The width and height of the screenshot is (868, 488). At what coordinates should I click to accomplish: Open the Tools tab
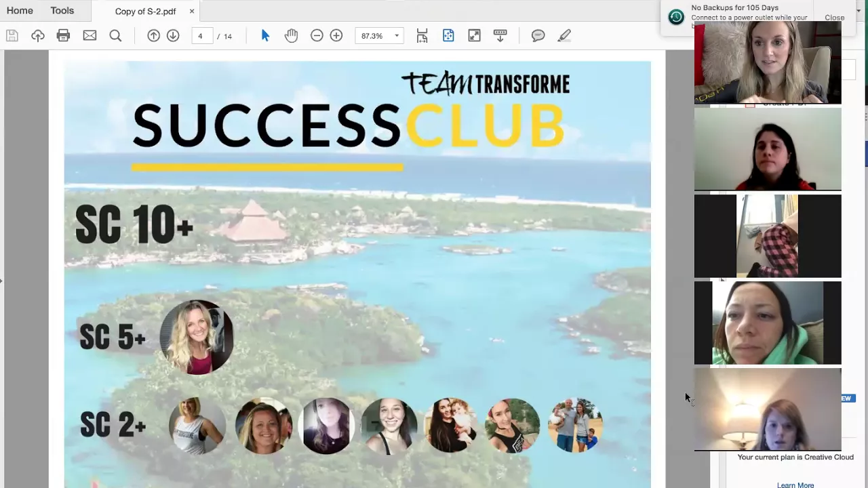pos(62,11)
